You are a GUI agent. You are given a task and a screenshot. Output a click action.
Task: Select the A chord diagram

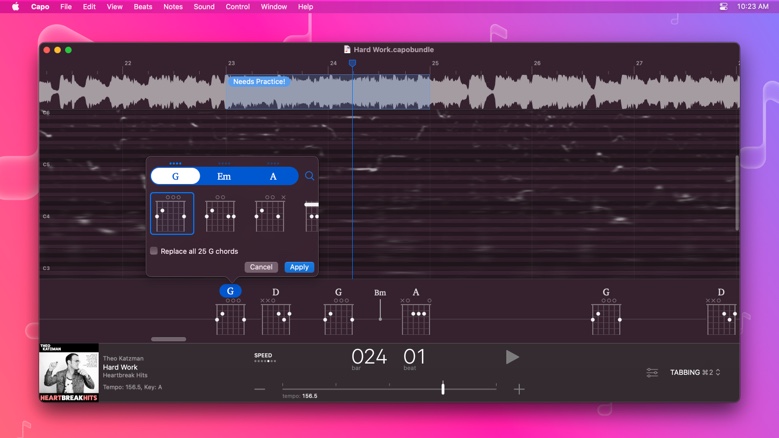click(415, 313)
